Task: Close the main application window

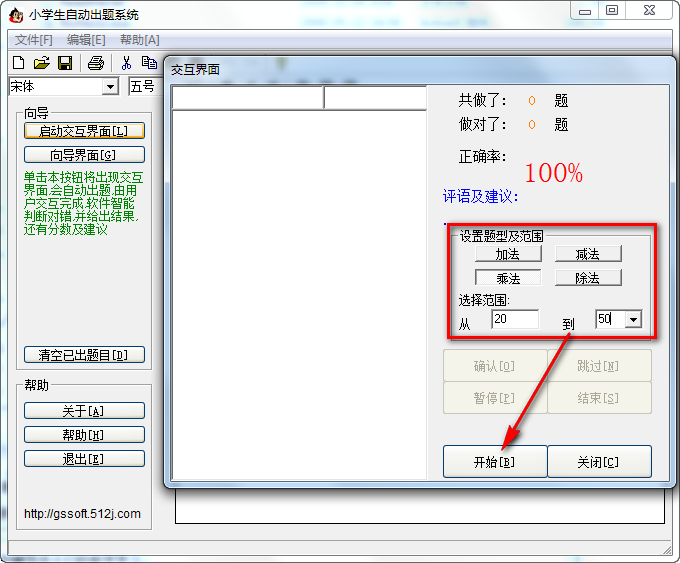Action: (x=649, y=11)
